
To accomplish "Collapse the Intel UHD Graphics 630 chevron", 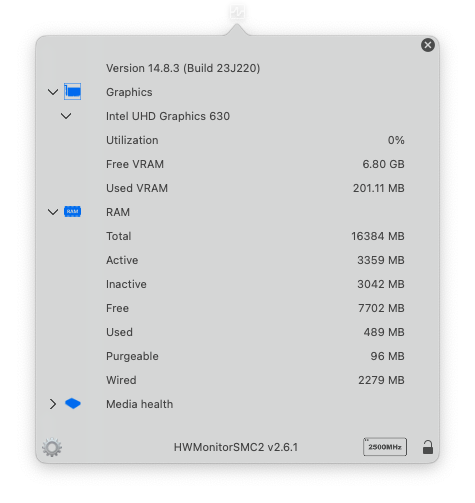I will (66, 116).
